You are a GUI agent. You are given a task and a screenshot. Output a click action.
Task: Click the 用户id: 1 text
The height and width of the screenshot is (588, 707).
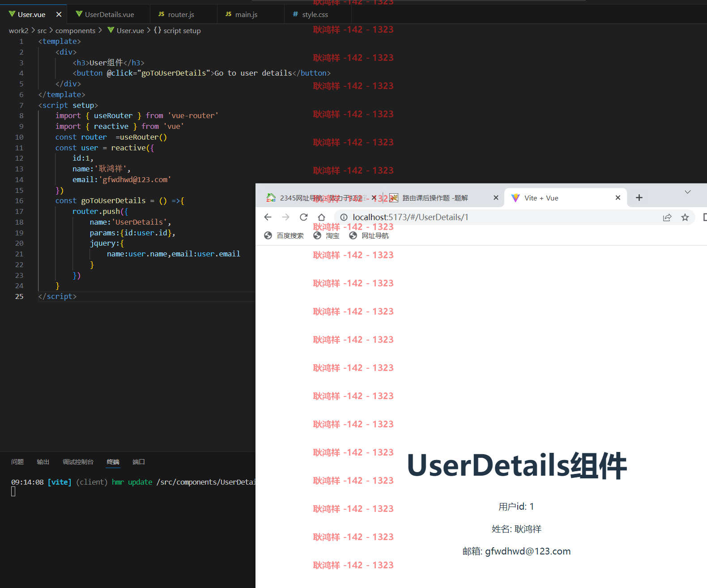(516, 507)
